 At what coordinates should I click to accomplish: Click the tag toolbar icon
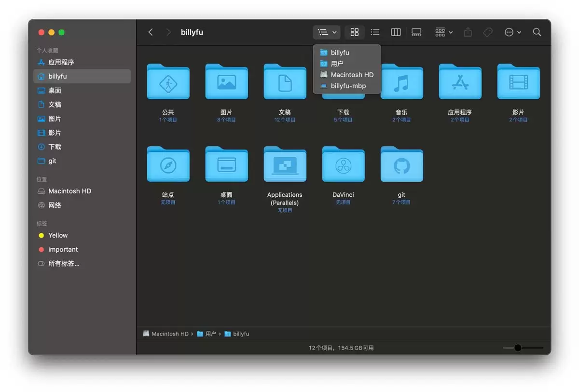pyautogui.click(x=488, y=32)
